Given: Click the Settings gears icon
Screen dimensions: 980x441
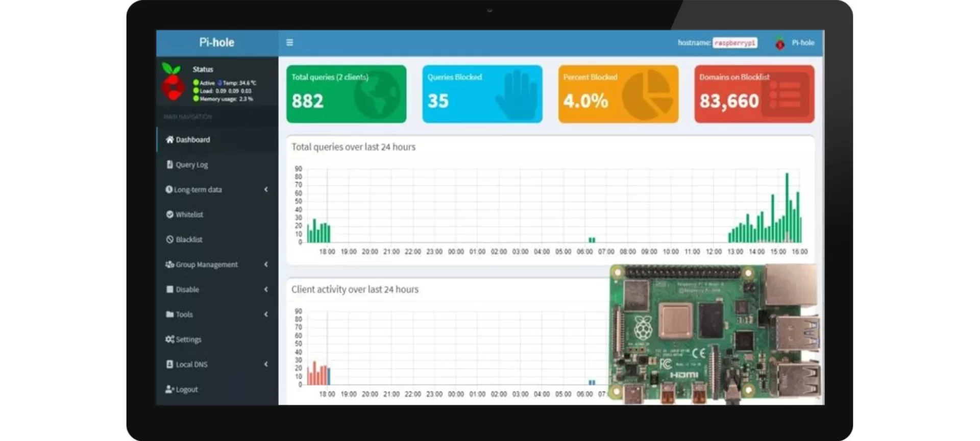Looking at the screenshot, I should [x=169, y=339].
